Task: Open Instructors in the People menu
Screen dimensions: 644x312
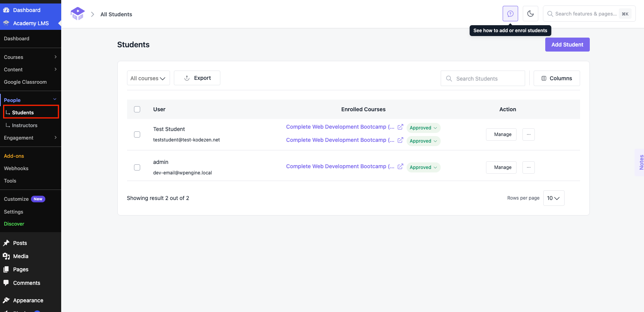Action: [24, 125]
